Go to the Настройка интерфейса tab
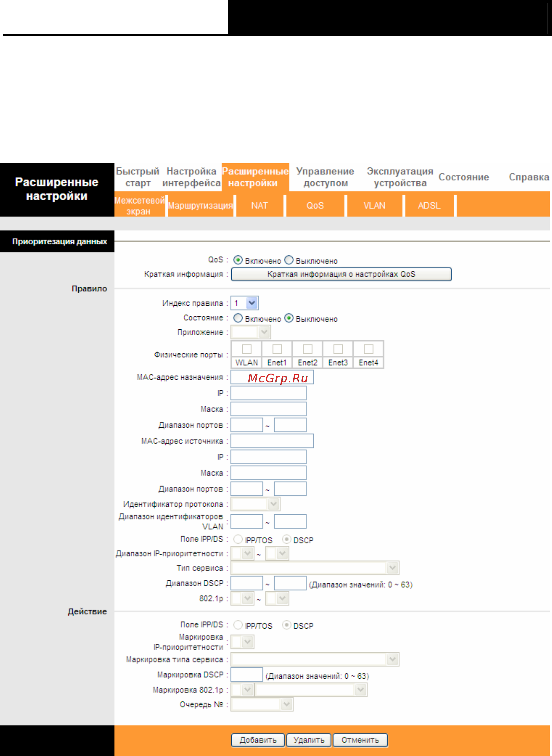This screenshot has height=756, width=552. (x=191, y=177)
